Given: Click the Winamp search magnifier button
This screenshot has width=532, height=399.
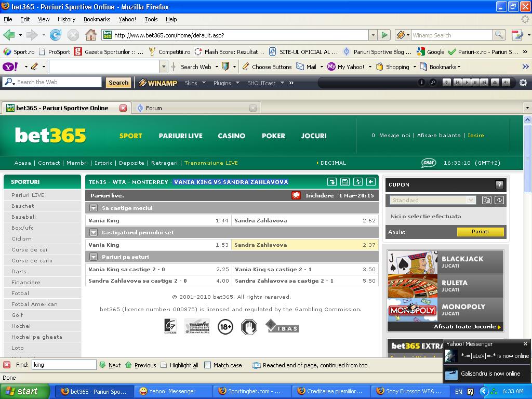Looking at the screenshot, I should 499,35.
